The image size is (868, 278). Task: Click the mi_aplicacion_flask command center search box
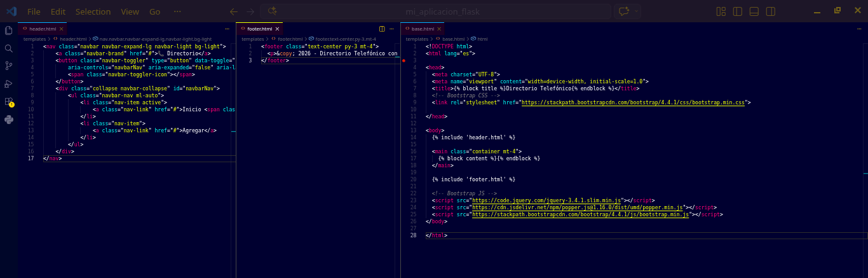435,11
